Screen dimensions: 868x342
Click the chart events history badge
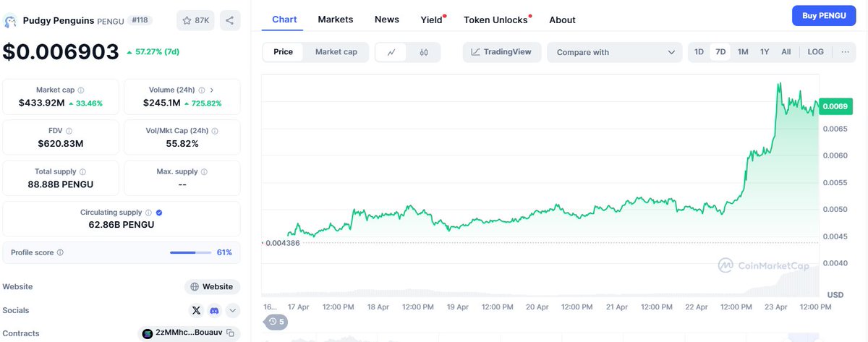[x=276, y=321]
